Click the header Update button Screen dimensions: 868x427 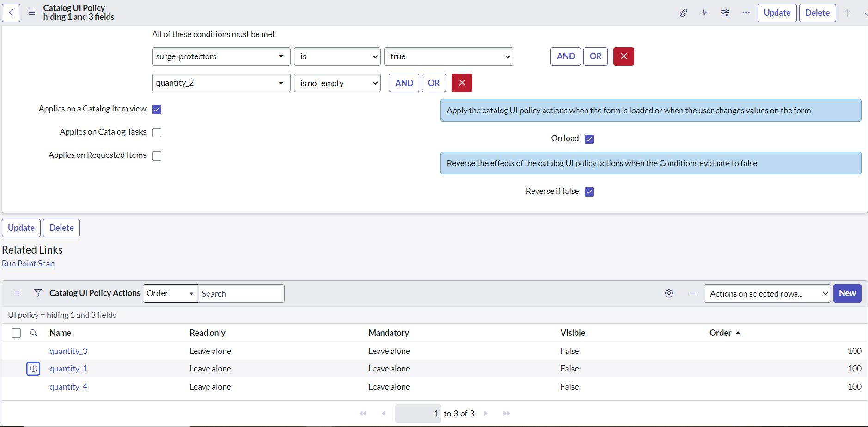(x=777, y=13)
